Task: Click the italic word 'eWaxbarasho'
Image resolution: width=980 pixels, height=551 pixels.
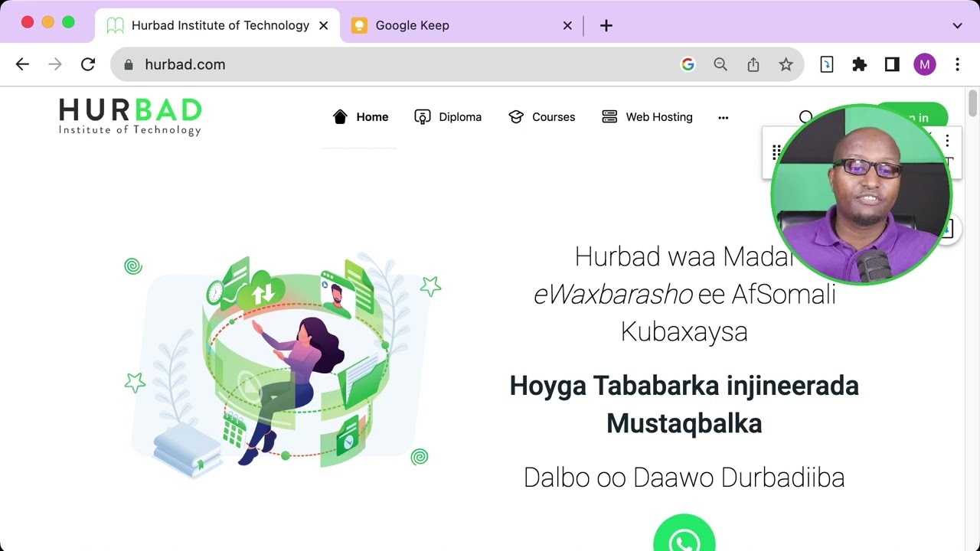Action: (613, 295)
